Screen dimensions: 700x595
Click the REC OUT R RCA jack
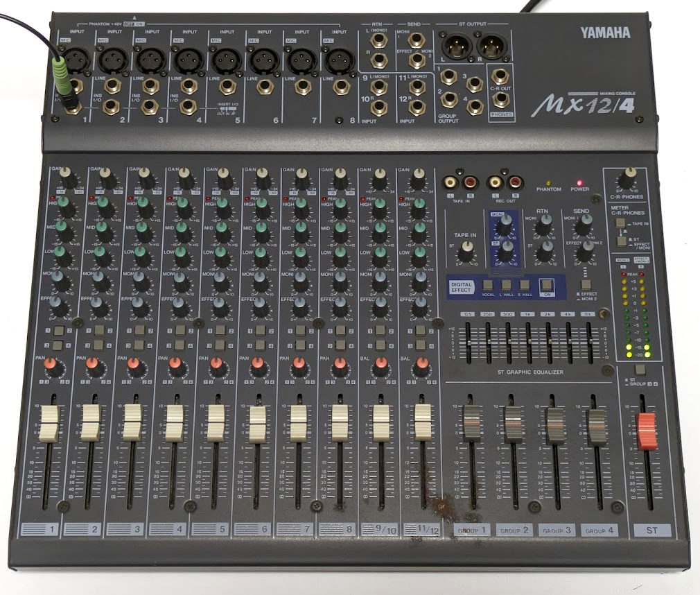(515, 182)
